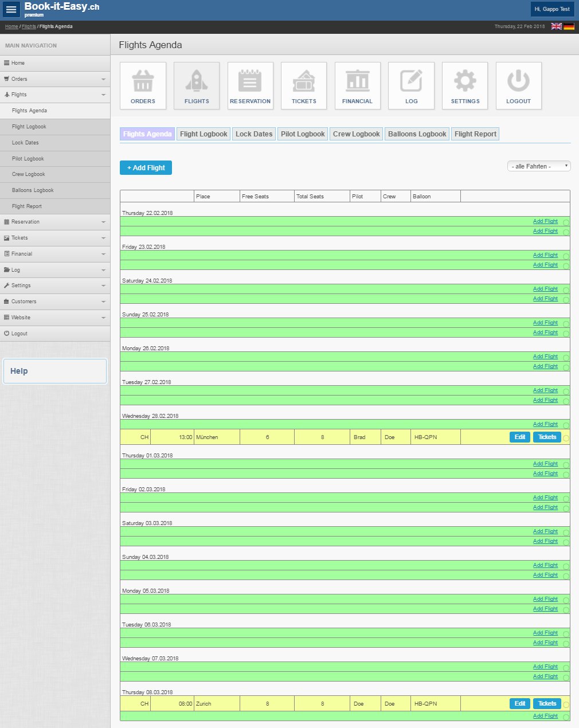Screen dimensions: 579x728
Task: Open the Log pencil icon tile
Action: (x=411, y=86)
